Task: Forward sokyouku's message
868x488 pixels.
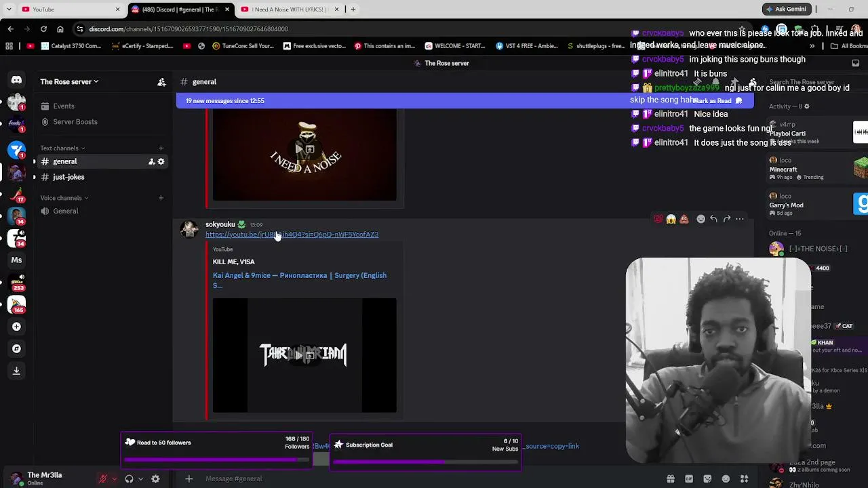Action: (726, 219)
